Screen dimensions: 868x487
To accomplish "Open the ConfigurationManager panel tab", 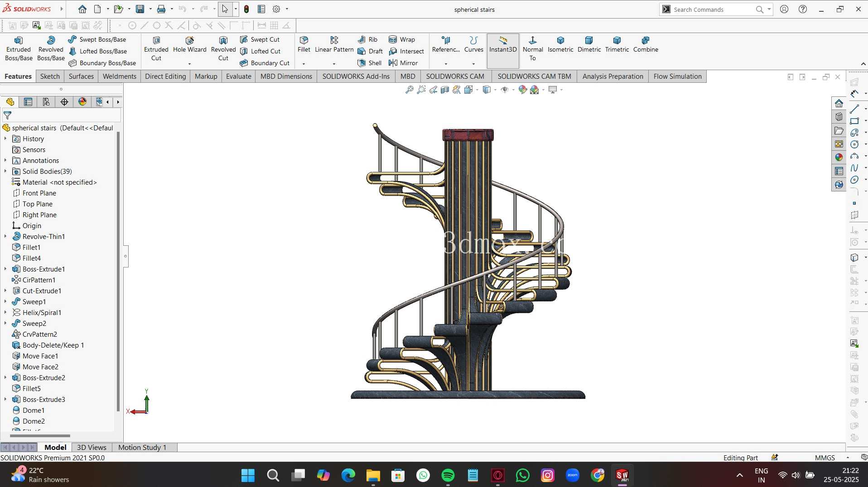I will click(x=46, y=102).
